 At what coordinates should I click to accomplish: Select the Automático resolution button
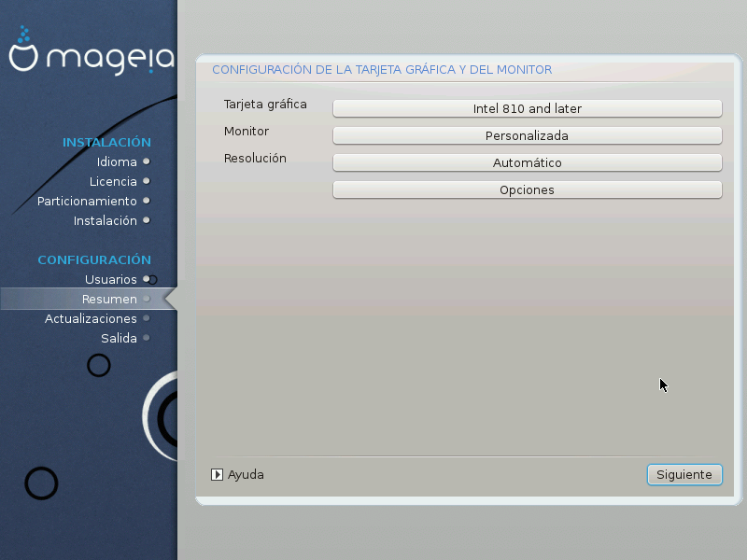[x=528, y=162]
